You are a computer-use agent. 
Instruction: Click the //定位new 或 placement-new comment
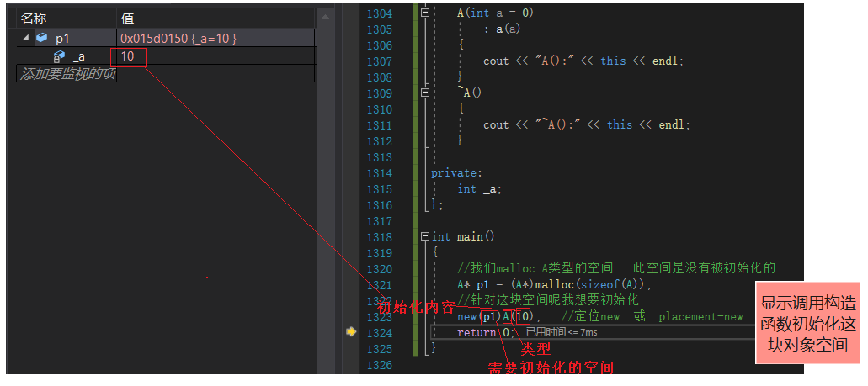tap(652, 317)
